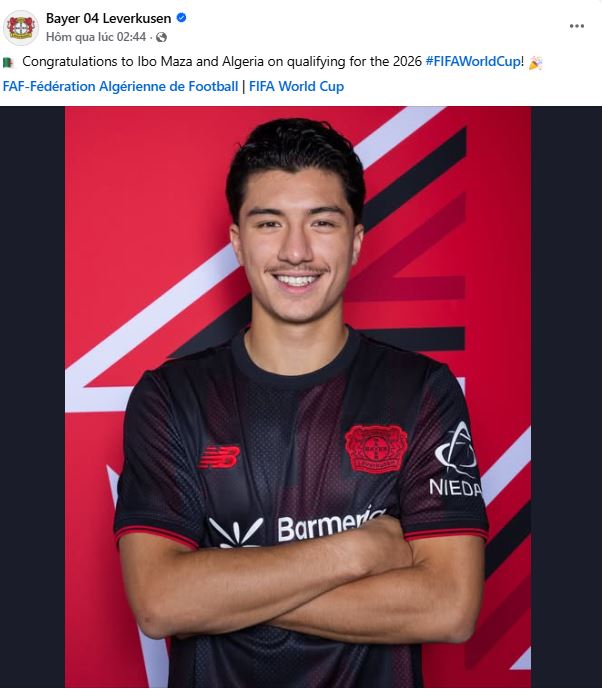Screen dimensions: 602x691
Task: Click the dark left margin of photo
Action: [33, 397]
